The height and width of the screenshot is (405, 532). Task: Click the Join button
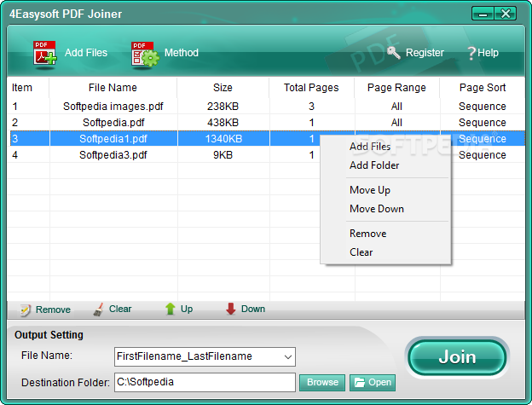[x=457, y=357]
